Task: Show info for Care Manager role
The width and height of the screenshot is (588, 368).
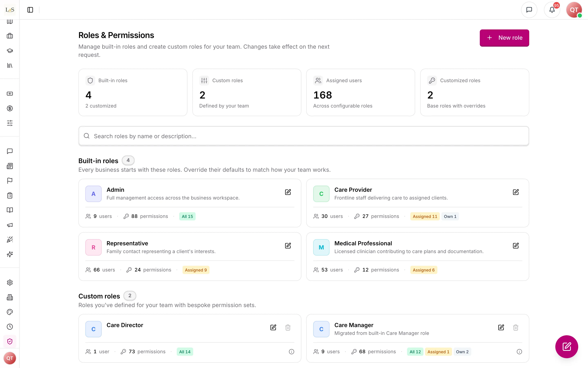Action: pyautogui.click(x=519, y=352)
